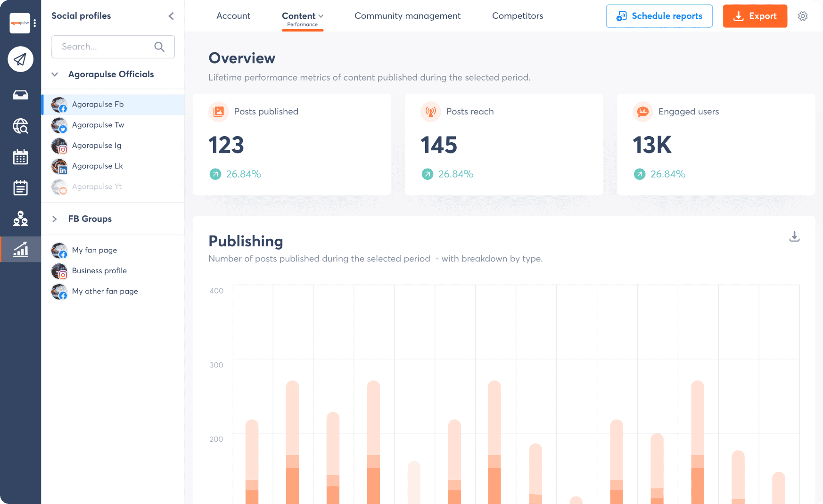Open the Content tab dropdown
Viewport: 823px width, 504px height.
tap(303, 16)
